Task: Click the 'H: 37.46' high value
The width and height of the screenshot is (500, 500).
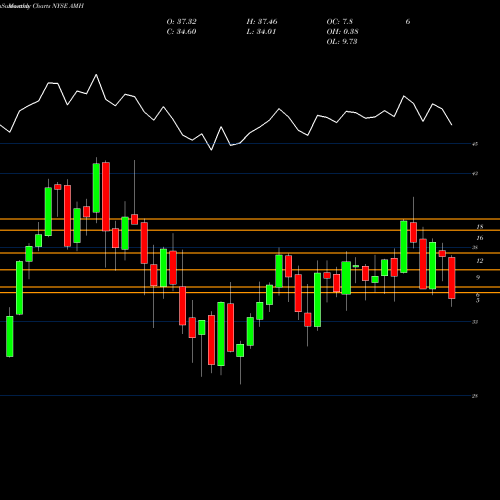Action: point(262,22)
